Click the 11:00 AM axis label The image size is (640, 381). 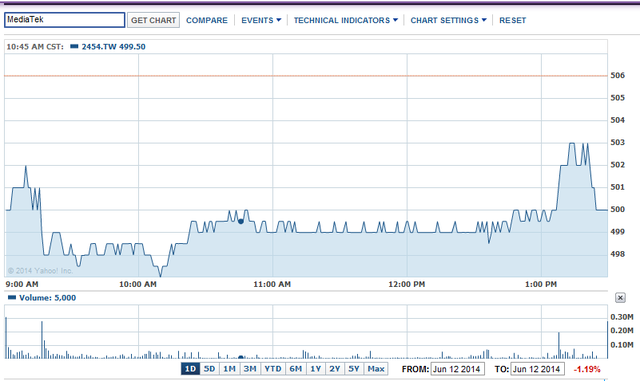272,284
